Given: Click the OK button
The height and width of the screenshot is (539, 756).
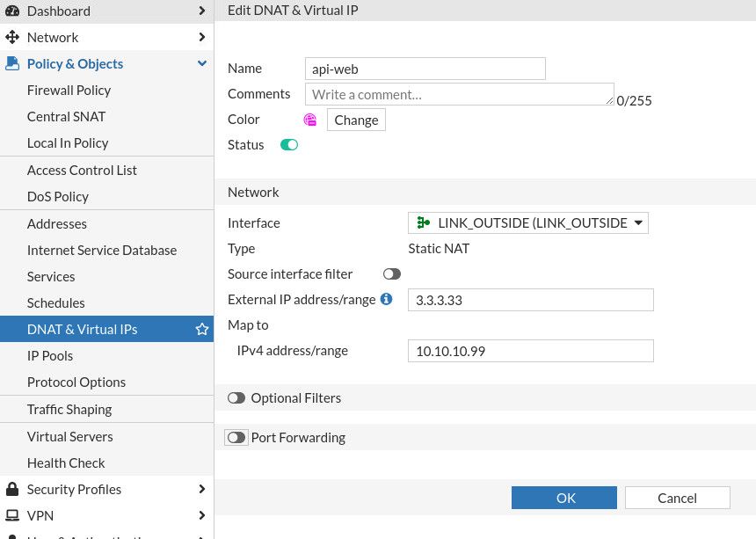Looking at the screenshot, I should tap(565, 498).
